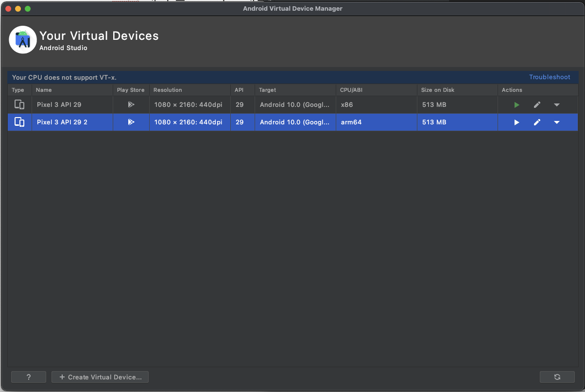Viewport: 585px width, 392px height.
Task: Click resolution cell in the x86 row
Action: [190, 105]
